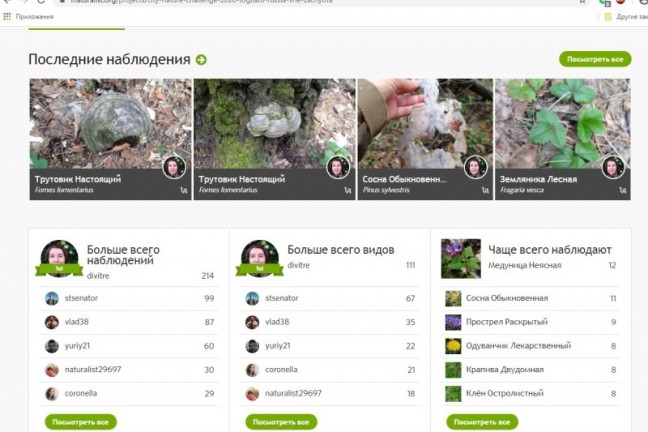This screenshot has width=648, height=432.
Task: Open the green arrow next to Последние наблюдения
Action: coord(201,60)
